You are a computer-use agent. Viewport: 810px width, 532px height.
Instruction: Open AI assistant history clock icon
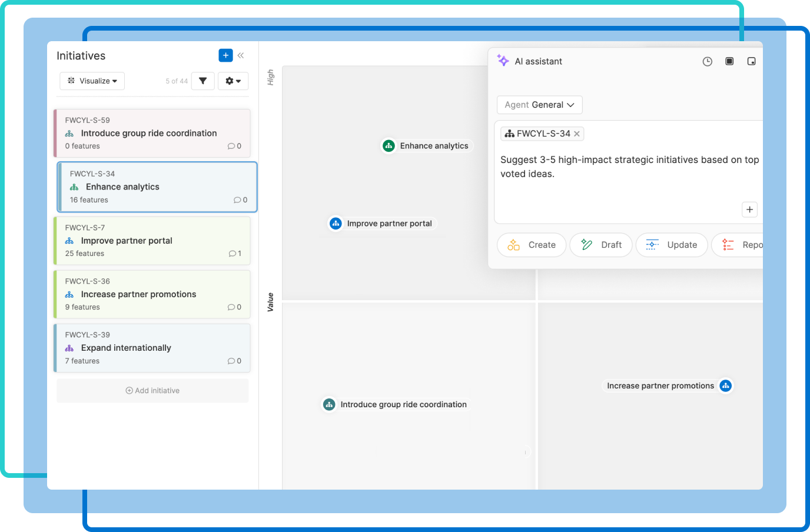708,61
